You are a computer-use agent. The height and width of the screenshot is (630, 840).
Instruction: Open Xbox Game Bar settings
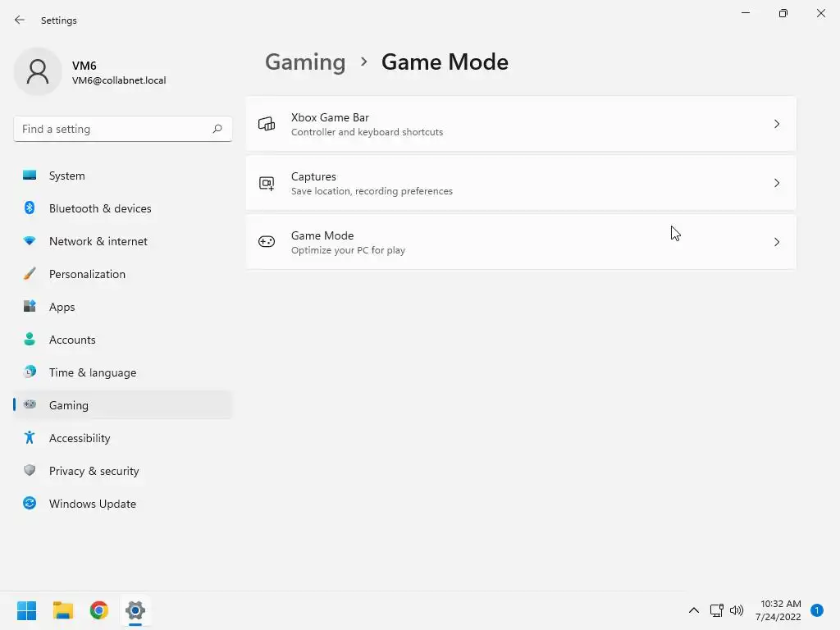[x=521, y=125]
